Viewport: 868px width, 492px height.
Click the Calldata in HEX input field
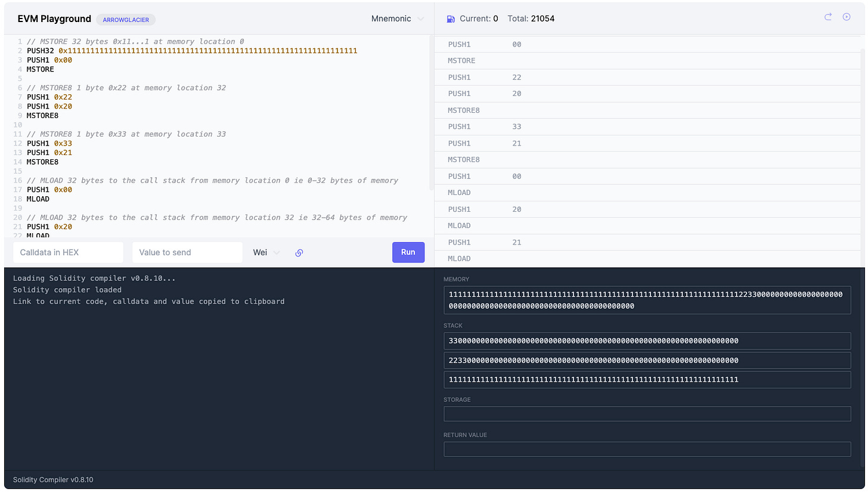pyautogui.click(x=68, y=252)
